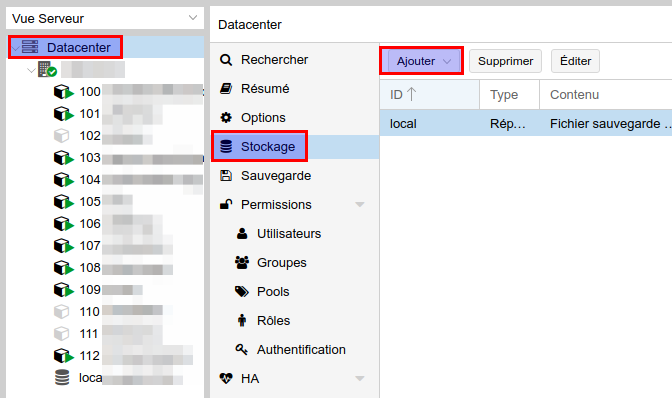Sort by the ID column header
Screen dimensions: 672x398
pos(429,94)
